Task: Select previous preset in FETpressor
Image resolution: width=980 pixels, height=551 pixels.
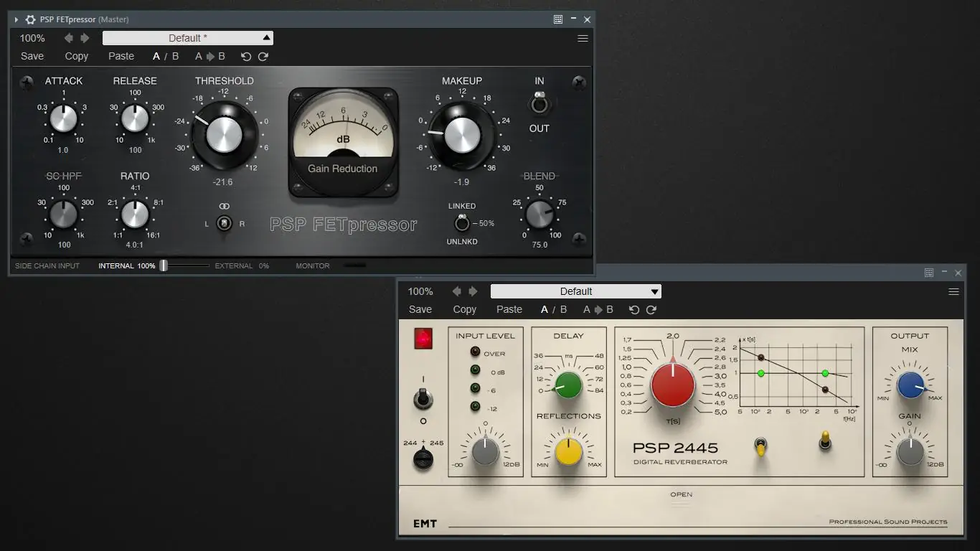Action: [69, 38]
